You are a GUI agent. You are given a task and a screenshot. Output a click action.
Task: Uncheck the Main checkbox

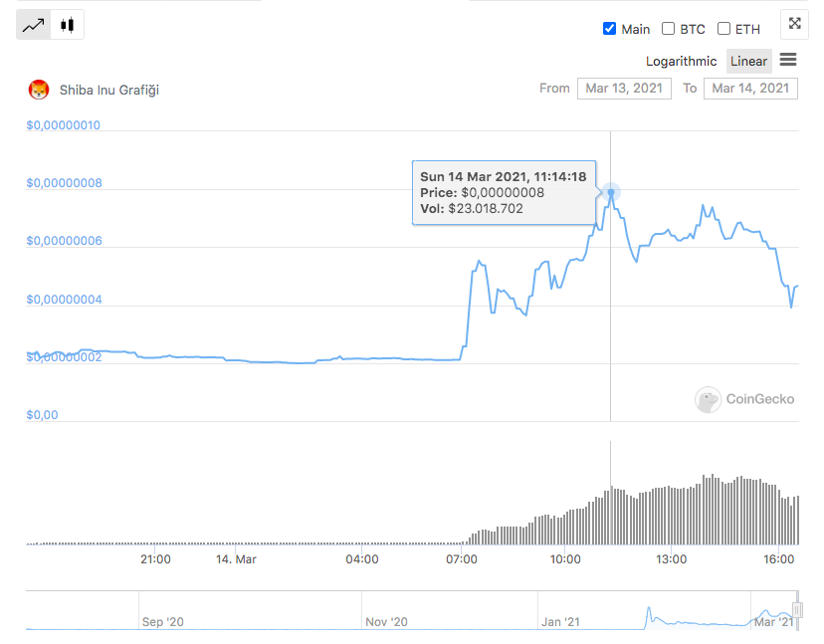coord(609,29)
